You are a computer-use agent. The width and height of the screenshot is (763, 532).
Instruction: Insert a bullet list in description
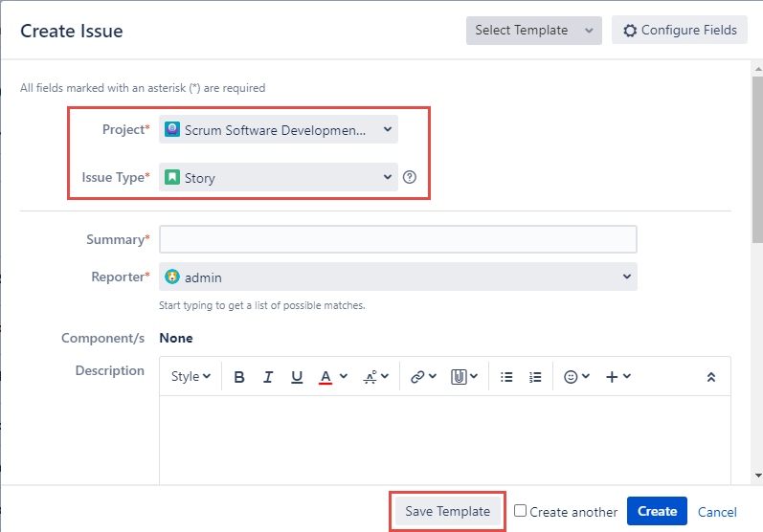[x=507, y=377]
